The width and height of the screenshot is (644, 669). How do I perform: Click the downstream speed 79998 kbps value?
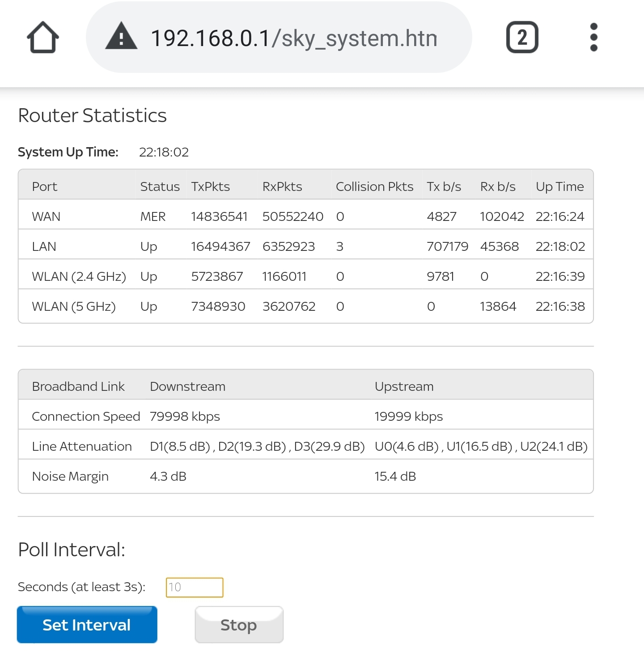185,416
